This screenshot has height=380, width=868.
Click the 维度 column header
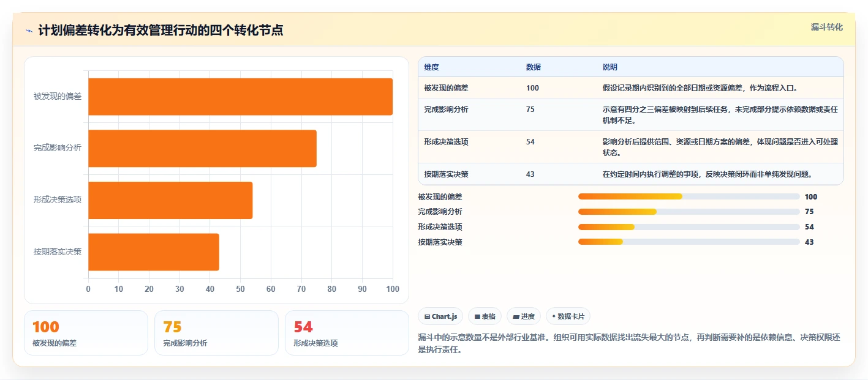pyautogui.click(x=432, y=67)
